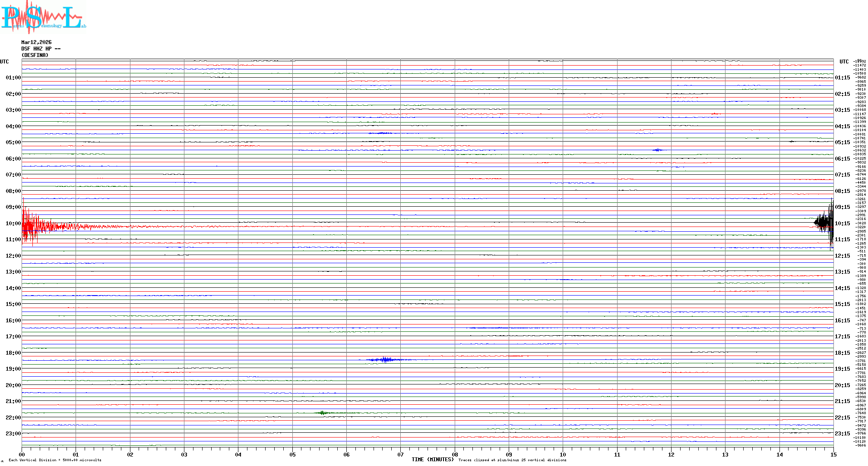Click minute 12 tick label on bottom axis
Viewport: 868px width, 466px height.
pos(671,455)
